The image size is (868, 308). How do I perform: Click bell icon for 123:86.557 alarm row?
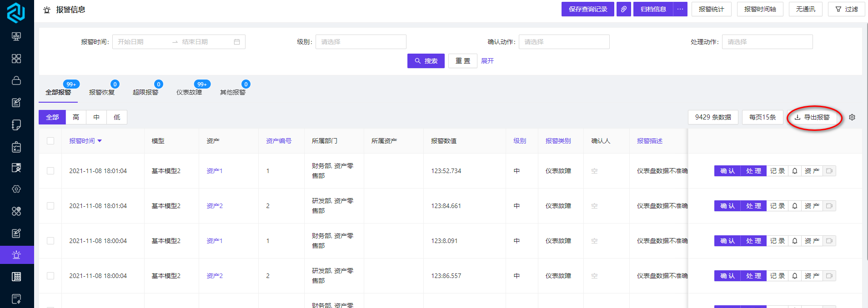click(x=795, y=276)
